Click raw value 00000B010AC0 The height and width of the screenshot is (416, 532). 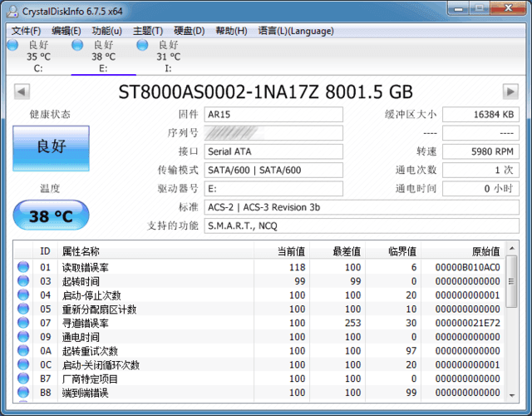pyautogui.click(x=467, y=267)
